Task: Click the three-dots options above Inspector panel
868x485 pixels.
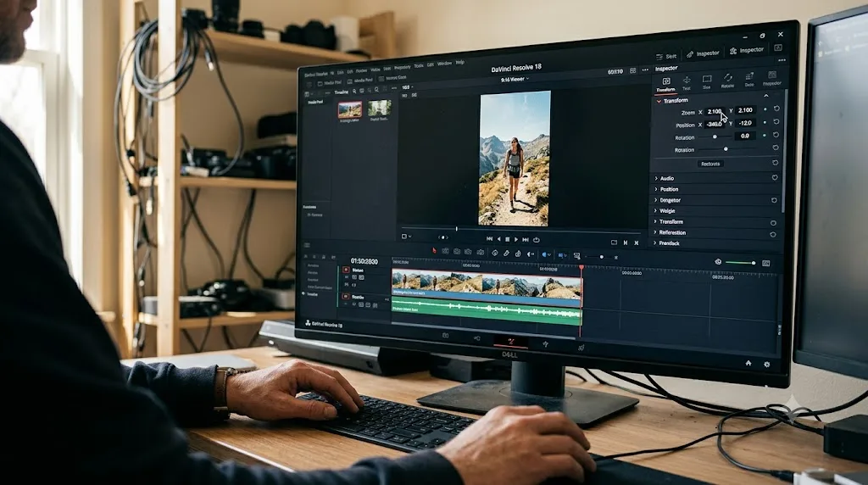Action: [782, 60]
